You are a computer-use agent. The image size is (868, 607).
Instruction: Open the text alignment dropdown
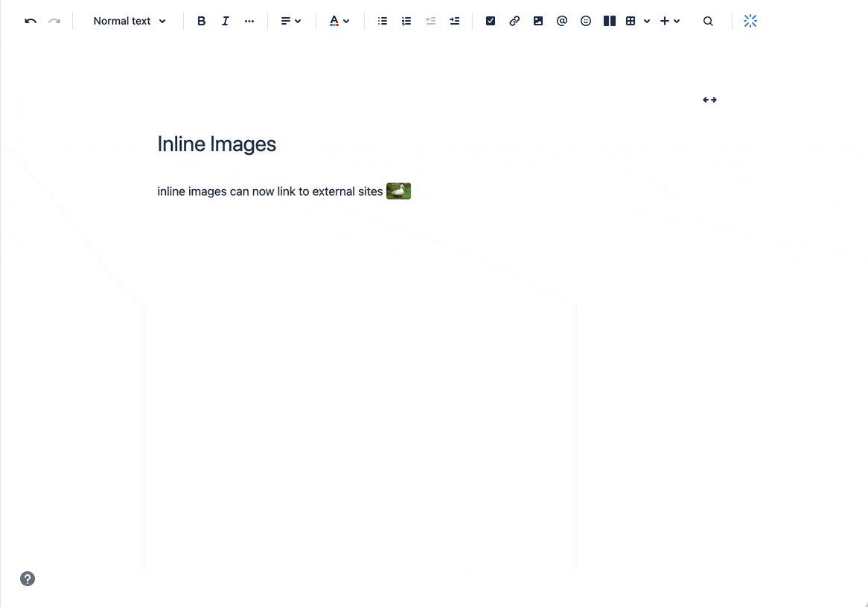pos(290,21)
